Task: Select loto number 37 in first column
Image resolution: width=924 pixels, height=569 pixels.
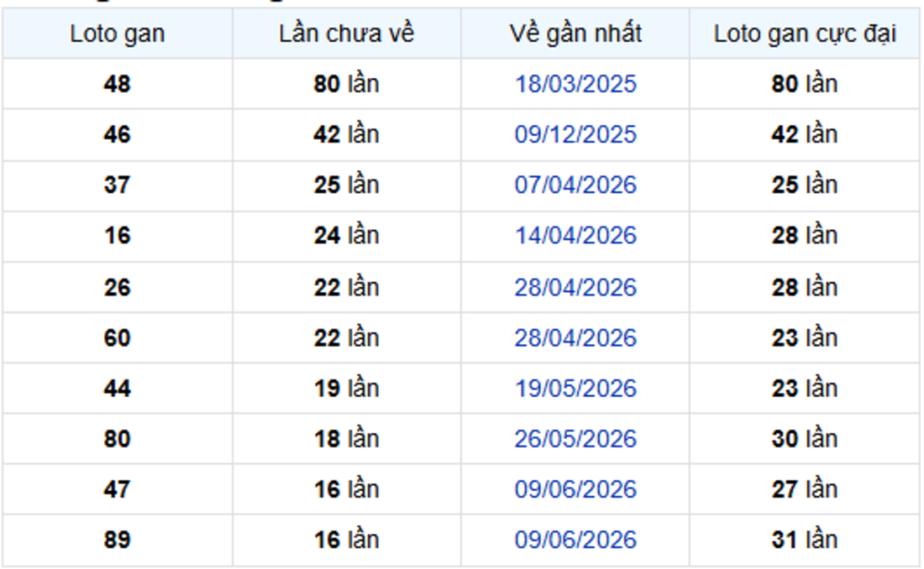Action: pyautogui.click(x=117, y=185)
